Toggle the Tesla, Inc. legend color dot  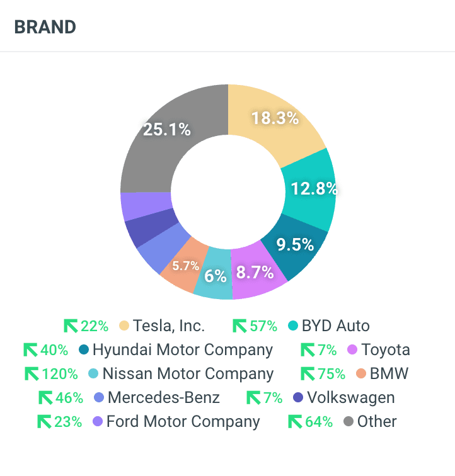pos(124,326)
